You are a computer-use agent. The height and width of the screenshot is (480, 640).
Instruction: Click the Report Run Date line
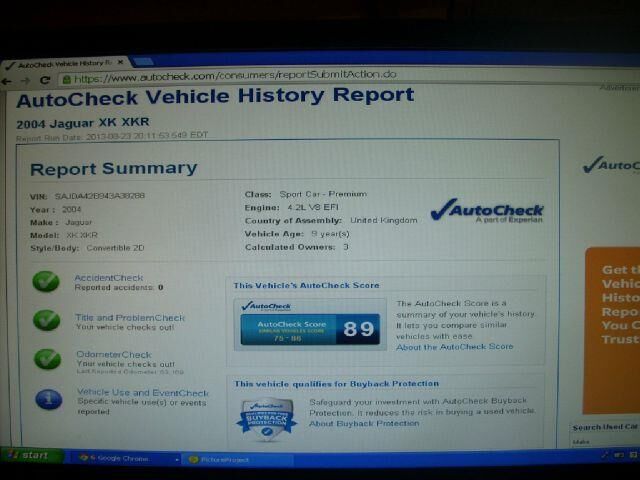[x=112, y=136]
